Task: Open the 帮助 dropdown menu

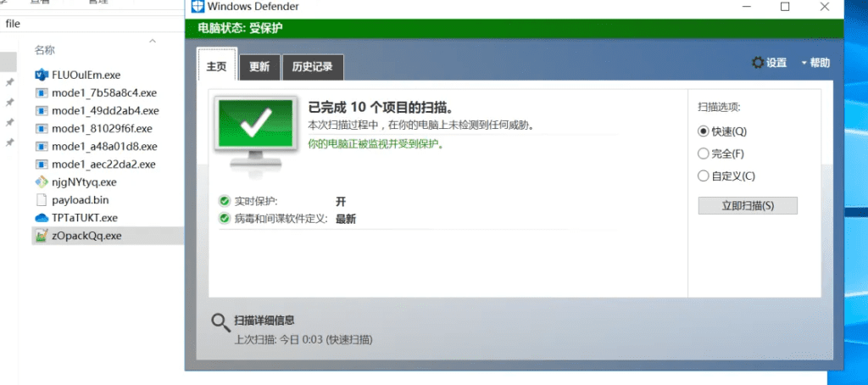Action: (x=815, y=63)
